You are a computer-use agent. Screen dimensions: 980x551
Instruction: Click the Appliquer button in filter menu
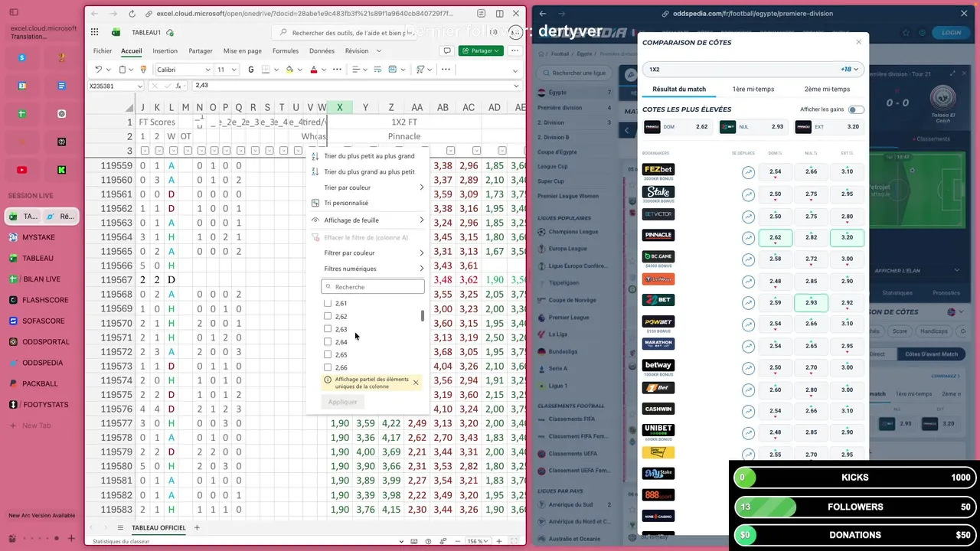343,402
